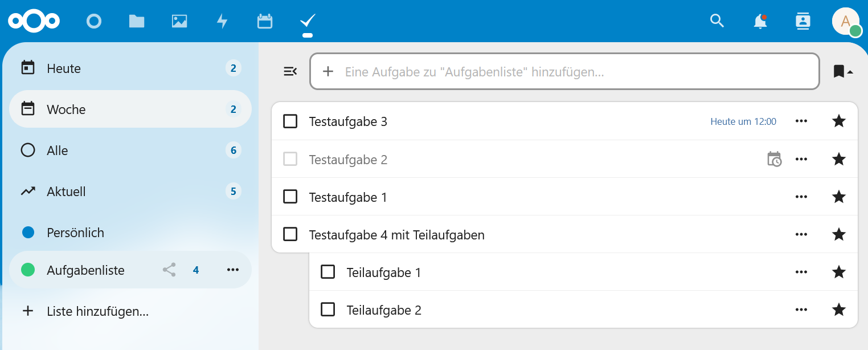
Task: Unstar Testaufgabe 1
Action: tap(838, 197)
